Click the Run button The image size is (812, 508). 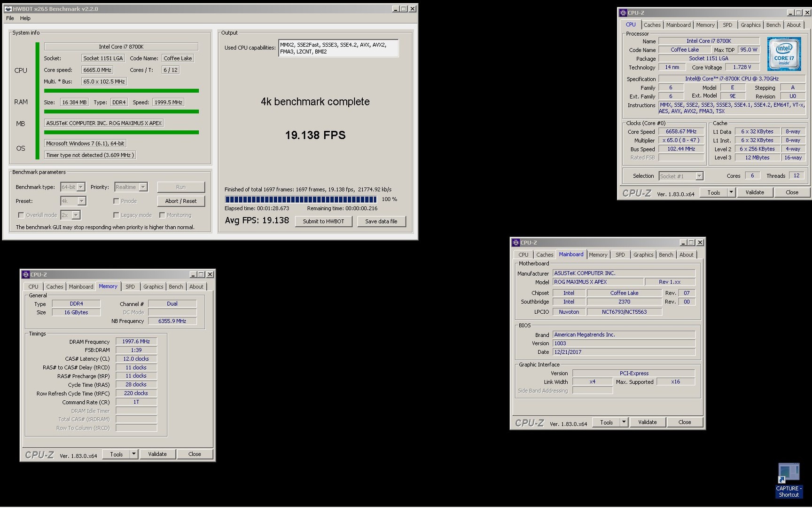click(181, 187)
